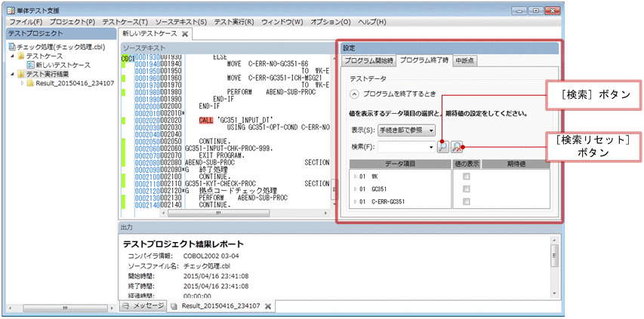Close the Result_20150416_234107 output tab
This screenshot has width=644, height=319.
pyautogui.click(x=267, y=306)
